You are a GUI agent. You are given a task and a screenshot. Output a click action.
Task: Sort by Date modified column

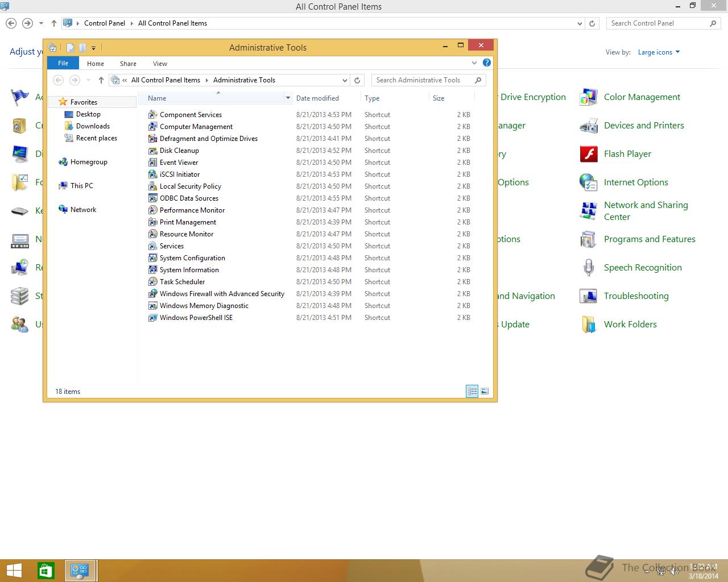coord(326,98)
